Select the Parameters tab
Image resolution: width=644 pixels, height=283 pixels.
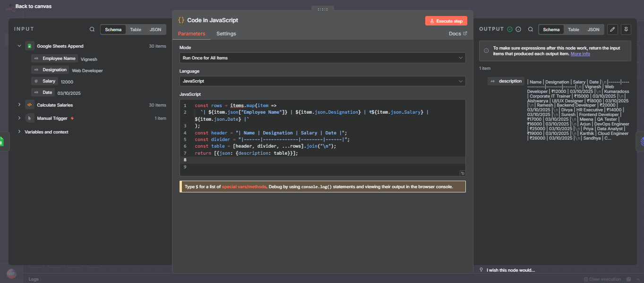192,33
